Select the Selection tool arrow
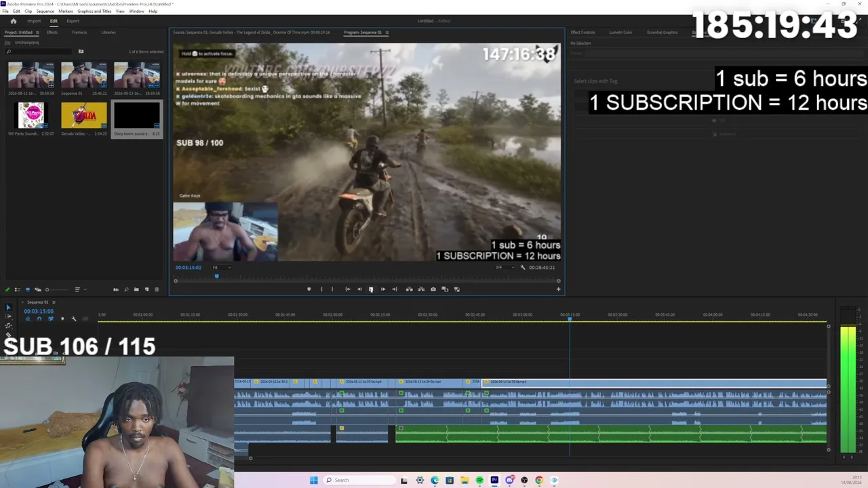This screenshot has height=488, width=868. point(8,308)
